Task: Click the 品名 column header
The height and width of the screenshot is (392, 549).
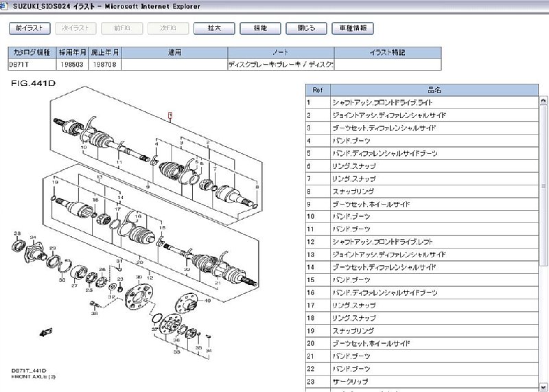Action: click(x=434, y=89)
